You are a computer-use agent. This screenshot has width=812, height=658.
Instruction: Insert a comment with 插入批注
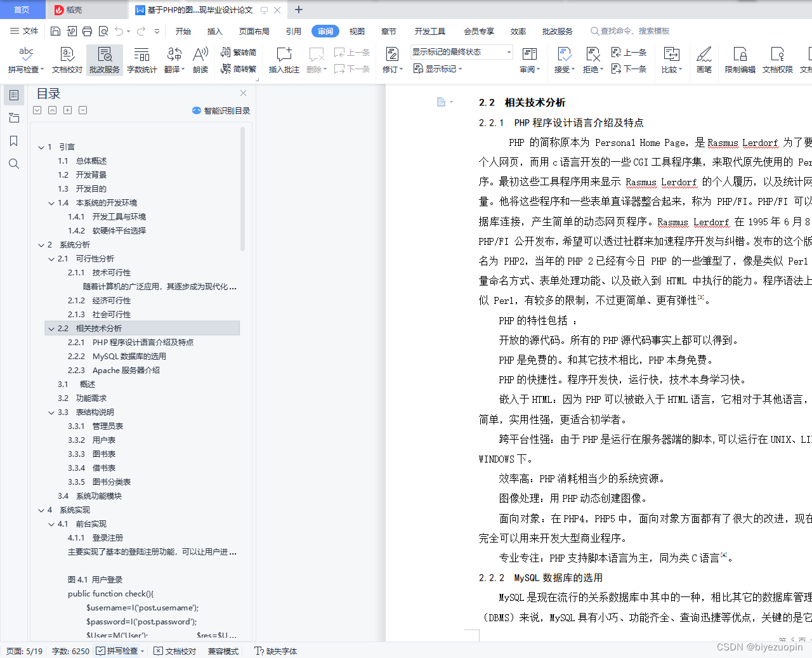(x=284, y=60)
